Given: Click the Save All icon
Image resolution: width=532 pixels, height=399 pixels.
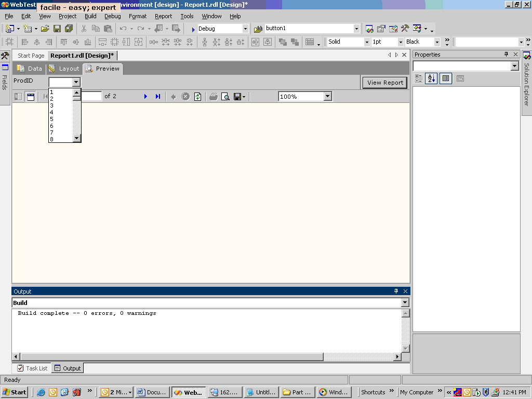Looking at the screenshot, I should click(69, 29).
